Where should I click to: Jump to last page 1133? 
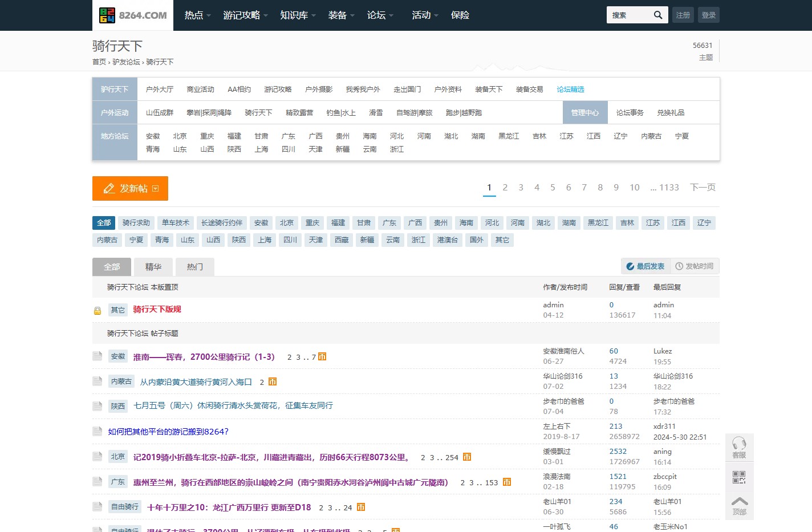coord(665,188)
